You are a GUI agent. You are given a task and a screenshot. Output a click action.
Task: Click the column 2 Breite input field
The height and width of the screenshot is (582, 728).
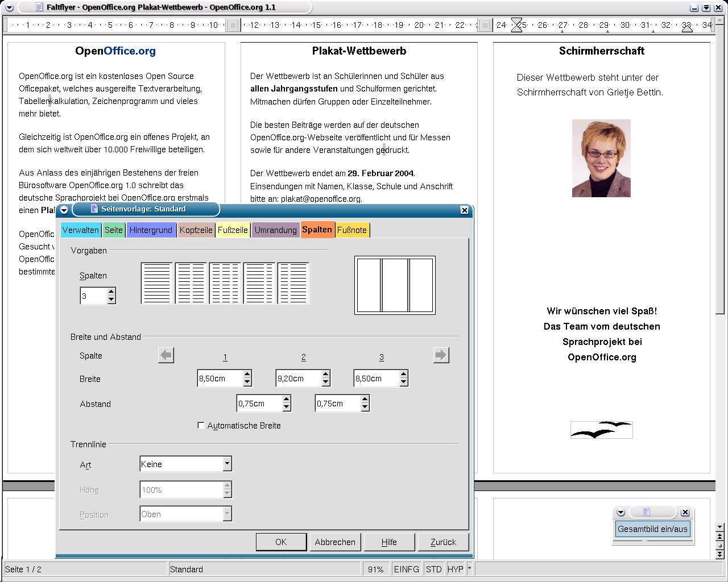coord(298,379)
